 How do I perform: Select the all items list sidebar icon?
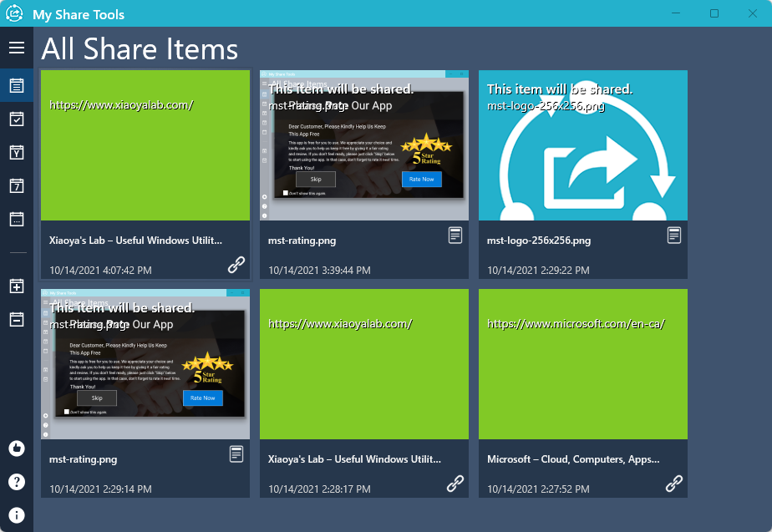coord(17,85)
